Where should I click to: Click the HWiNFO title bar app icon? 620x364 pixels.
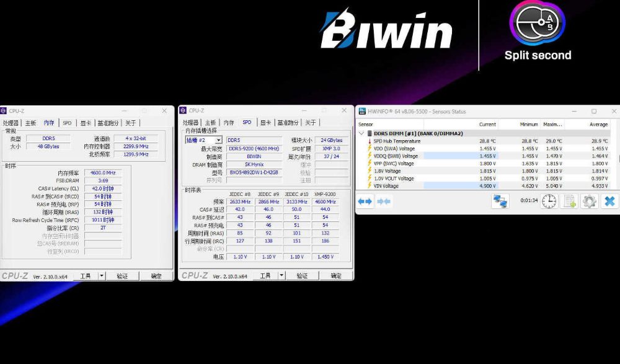click(362, 111)
